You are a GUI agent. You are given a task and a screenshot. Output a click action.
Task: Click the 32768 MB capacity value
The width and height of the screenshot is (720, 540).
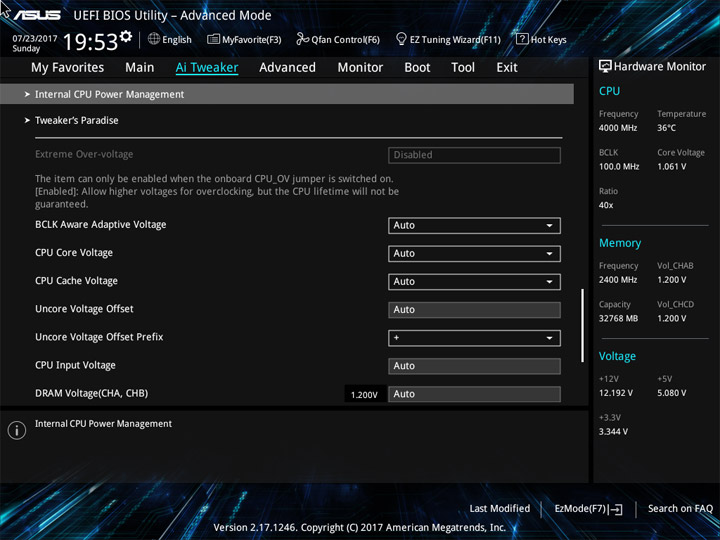click(618, 318)
